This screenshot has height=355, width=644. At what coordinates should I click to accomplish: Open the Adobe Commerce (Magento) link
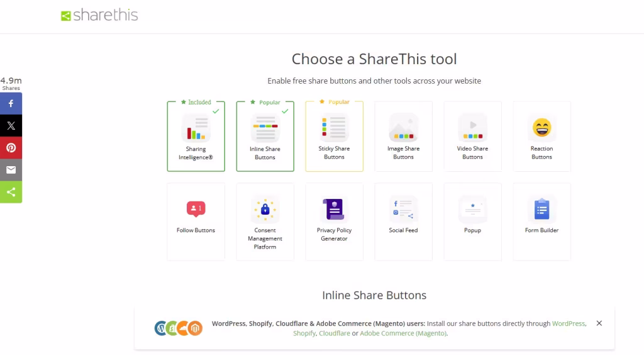402,333
